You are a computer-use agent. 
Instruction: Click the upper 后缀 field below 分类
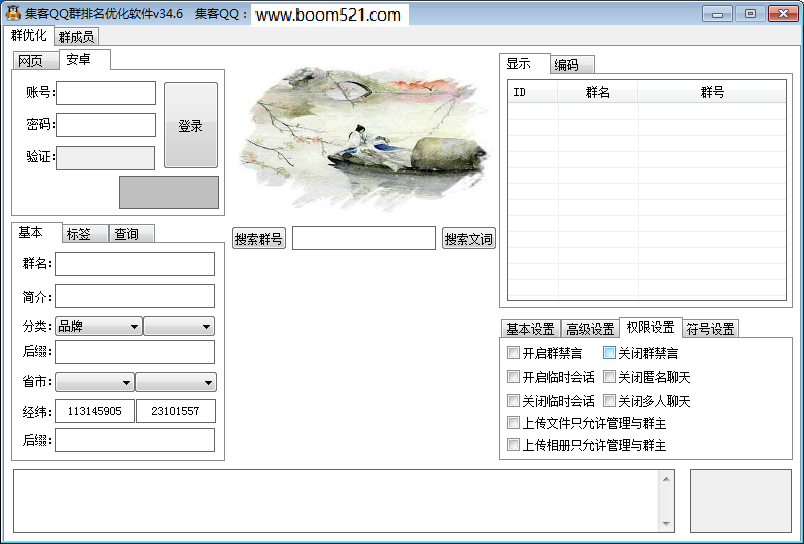tap(135, 352)
